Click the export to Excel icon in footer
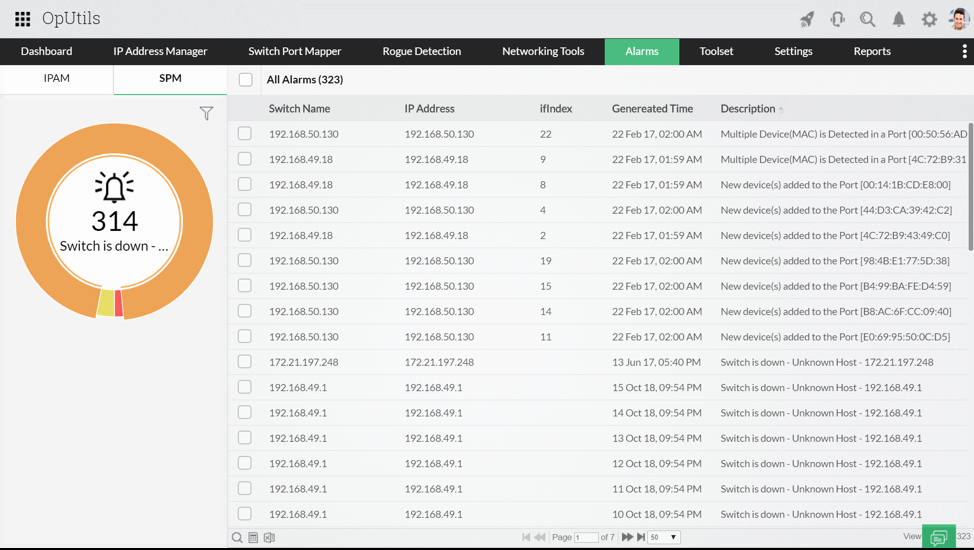The image size is (974, 550). [x=270, y=538]
